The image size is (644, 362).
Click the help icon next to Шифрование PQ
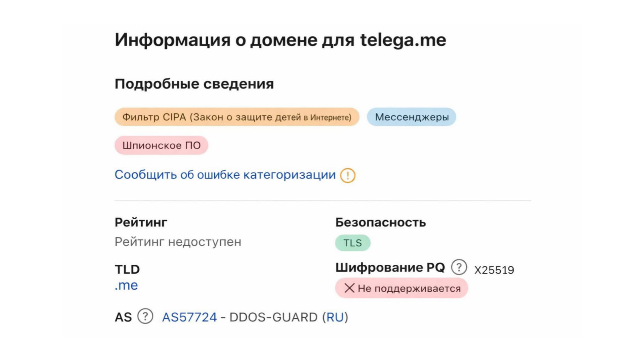pyautogui.click(x=459, y=267)
